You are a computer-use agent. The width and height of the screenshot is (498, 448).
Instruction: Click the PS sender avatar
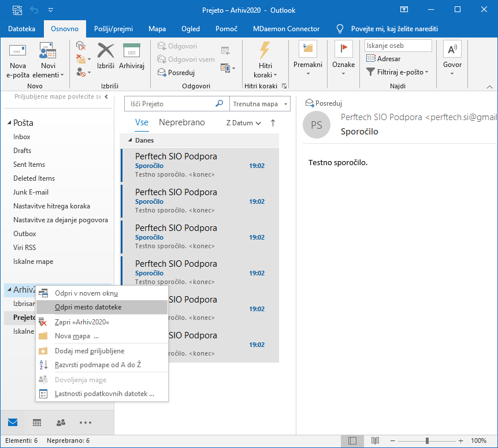tap(317, 125)
